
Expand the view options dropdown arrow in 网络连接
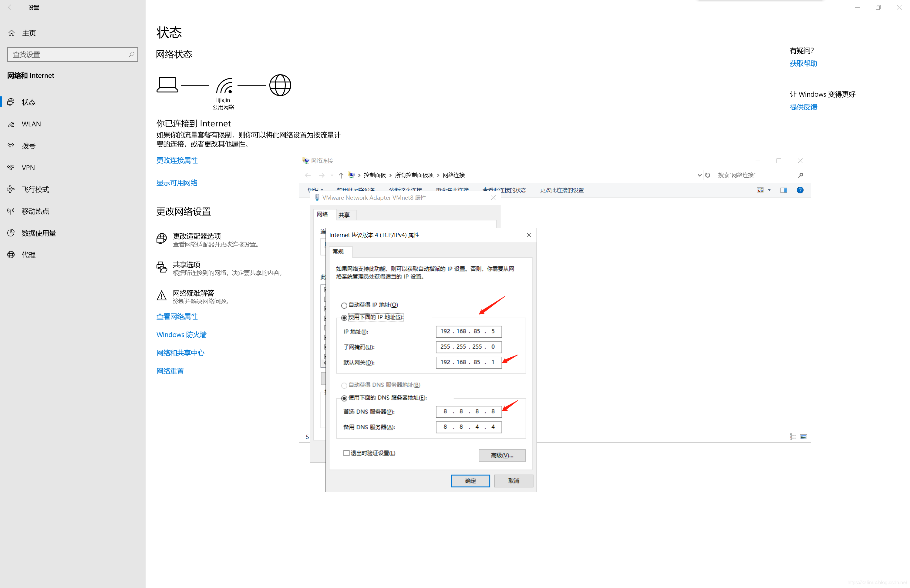(769, 190)
